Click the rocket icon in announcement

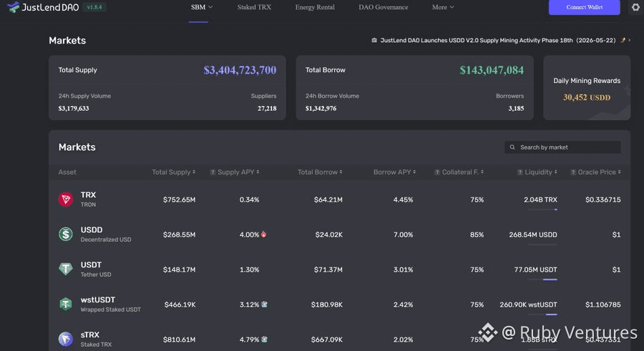(x=623, y=40)
